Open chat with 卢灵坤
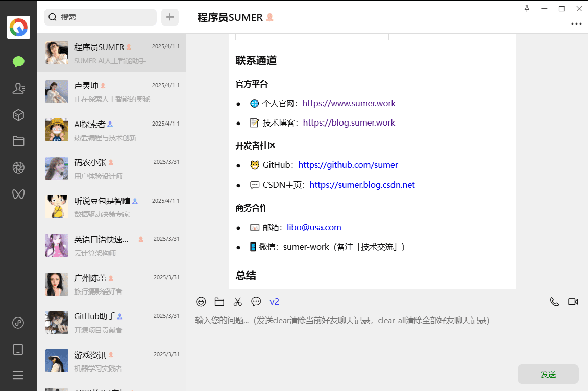 111,91
